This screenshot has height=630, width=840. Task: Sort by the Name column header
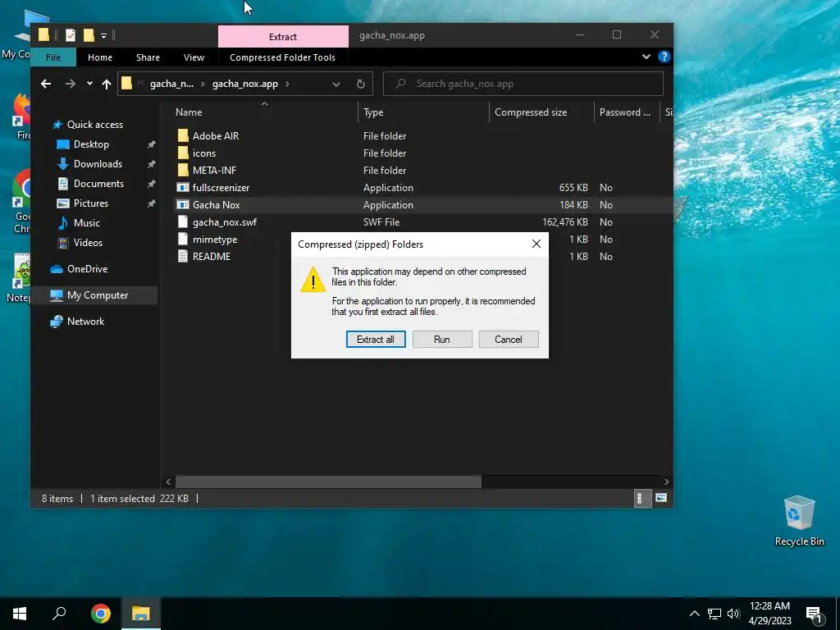pyautogui.click(x=189, y=112)
